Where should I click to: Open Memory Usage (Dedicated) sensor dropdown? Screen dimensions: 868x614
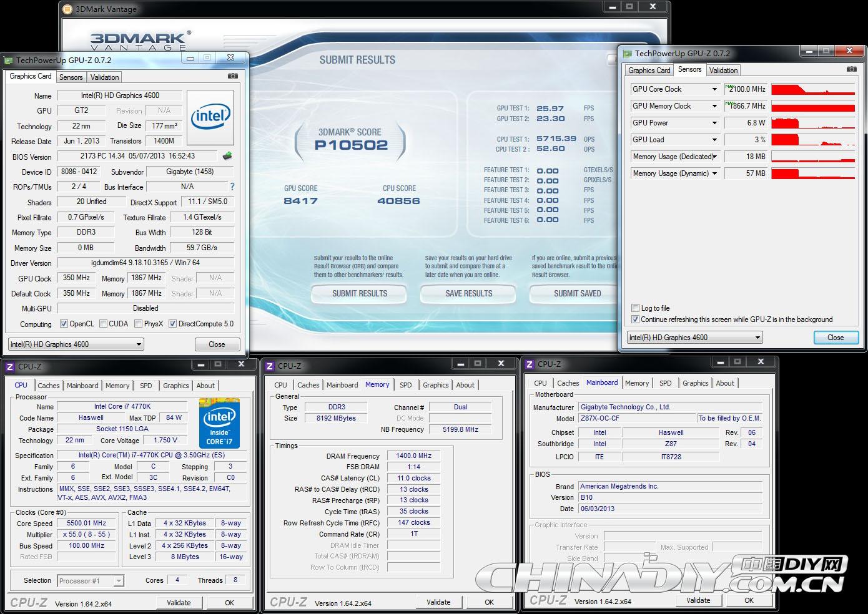pos(714,157)
